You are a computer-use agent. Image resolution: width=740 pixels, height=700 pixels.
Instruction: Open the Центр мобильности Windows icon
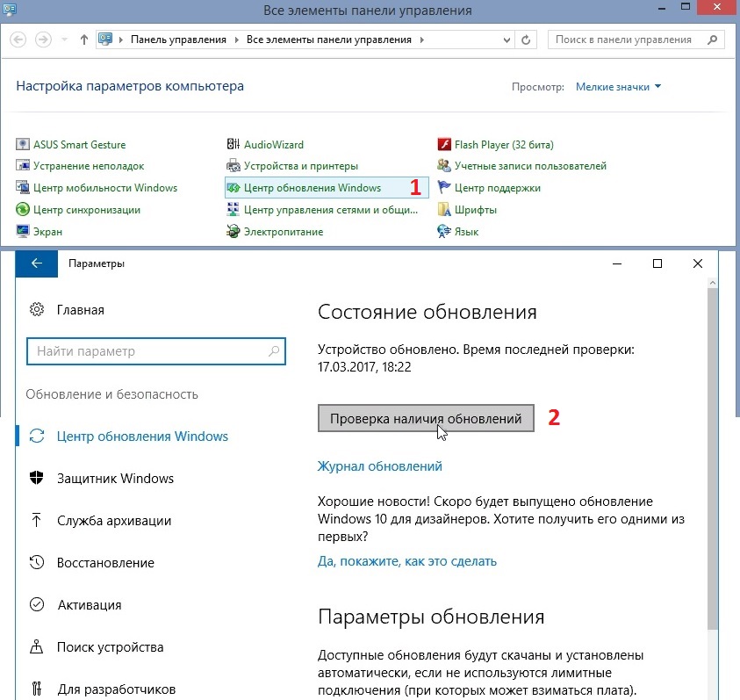23,188
